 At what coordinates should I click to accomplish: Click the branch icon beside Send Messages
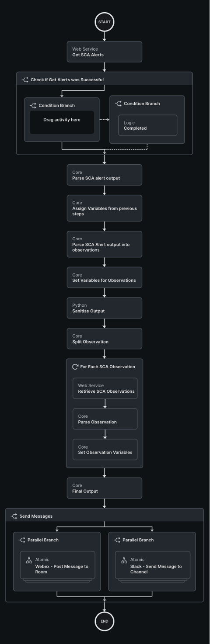[x=14, y=516]
